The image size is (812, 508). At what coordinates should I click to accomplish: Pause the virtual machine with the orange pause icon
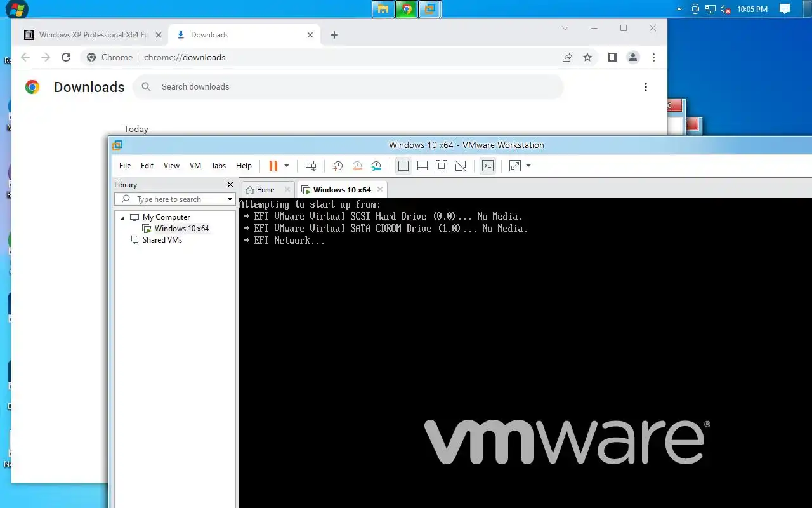(273, 166)
